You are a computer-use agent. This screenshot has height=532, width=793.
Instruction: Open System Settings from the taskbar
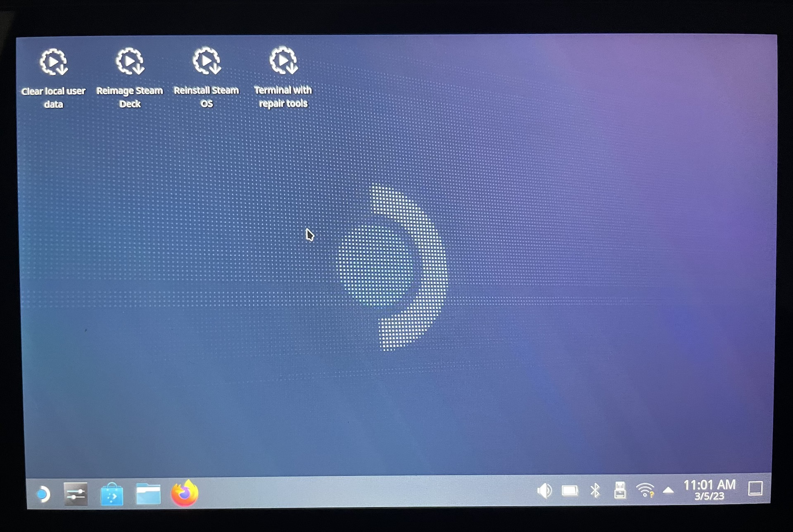(x=76, y=494)
